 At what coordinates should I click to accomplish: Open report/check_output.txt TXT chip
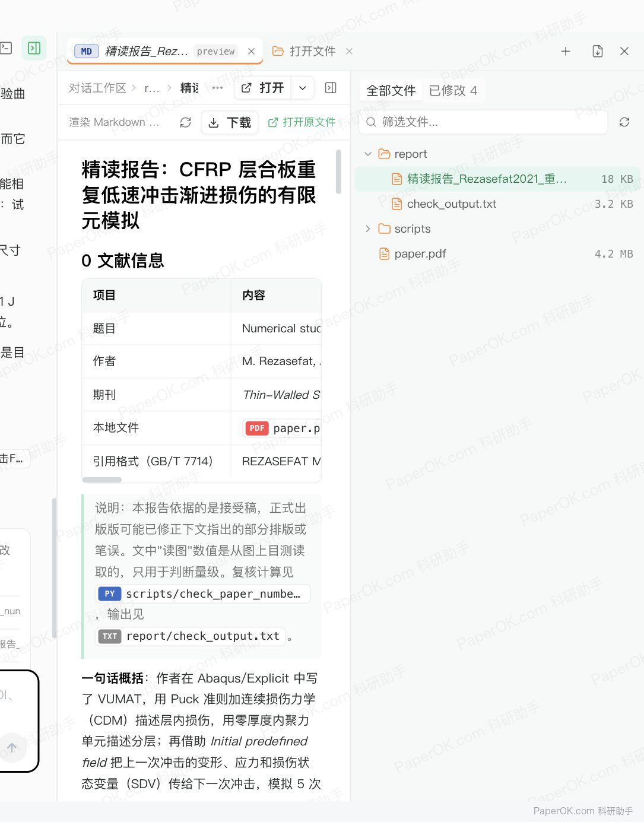191,636
